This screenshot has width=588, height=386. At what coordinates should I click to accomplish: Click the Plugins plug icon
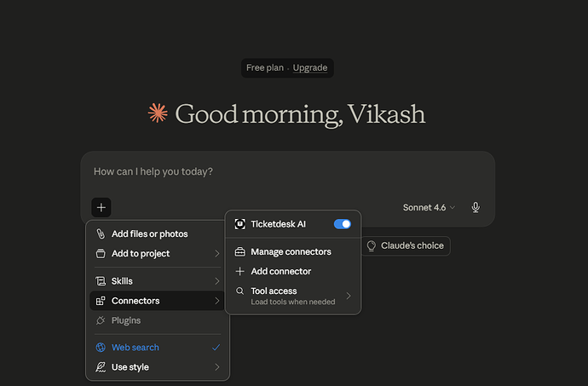[101, 320]
